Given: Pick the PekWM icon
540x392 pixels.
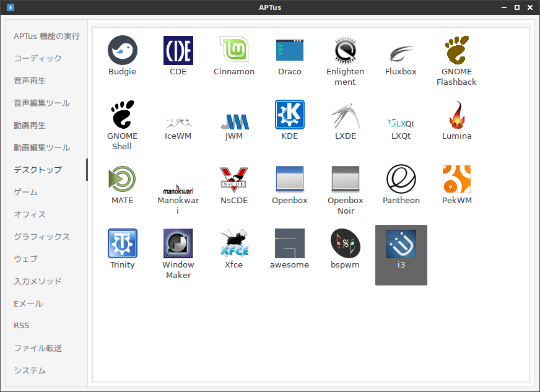Looking at the screenshot, I should click(x=456, y=179).
